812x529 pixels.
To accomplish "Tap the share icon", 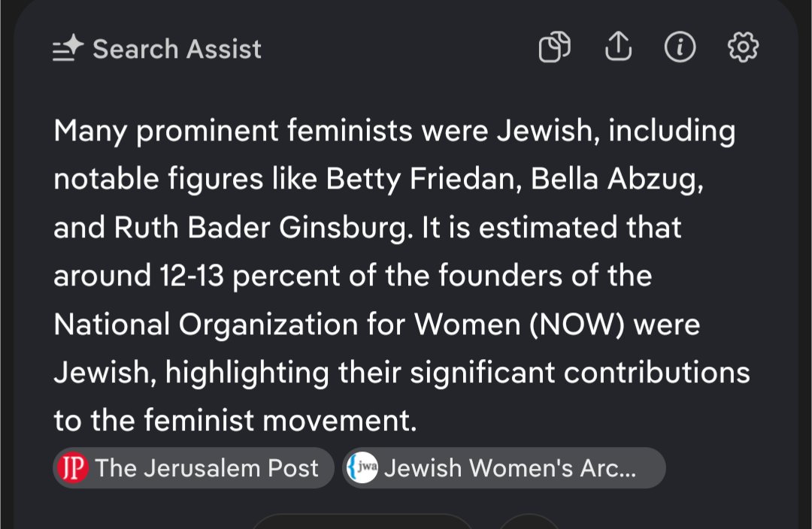I will point(617,49).
